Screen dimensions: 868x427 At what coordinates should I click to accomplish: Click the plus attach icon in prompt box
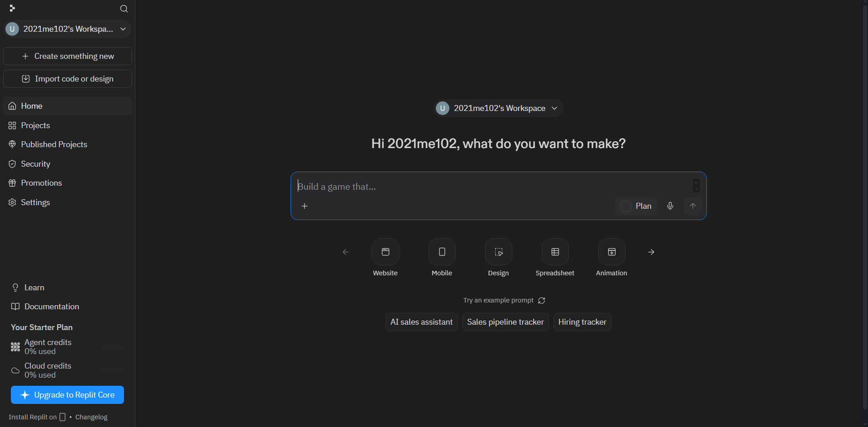[305, 206]
